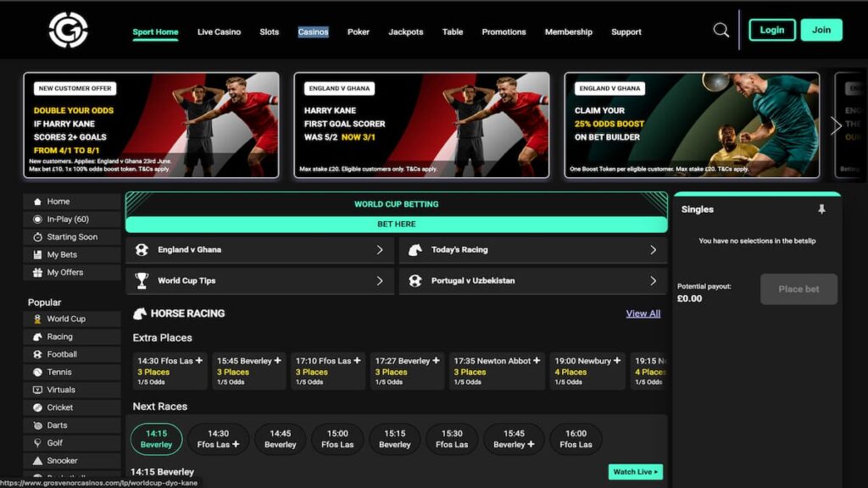Choose Darts from the Popular list

[x=72, y=425]
